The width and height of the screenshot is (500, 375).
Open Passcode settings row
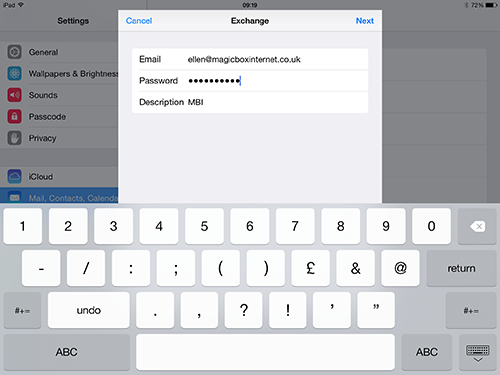point(59,116)
